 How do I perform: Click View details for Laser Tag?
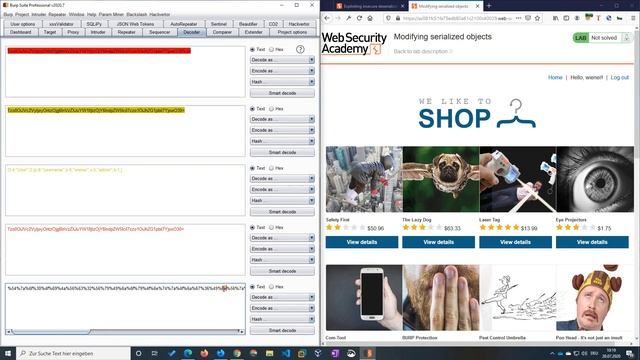pos(515,242)
